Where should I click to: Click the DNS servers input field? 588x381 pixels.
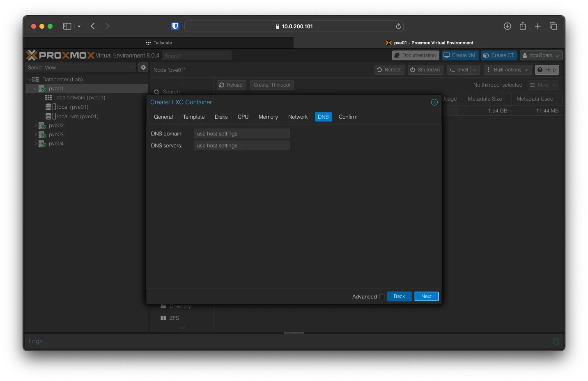(x=242, y=146)
